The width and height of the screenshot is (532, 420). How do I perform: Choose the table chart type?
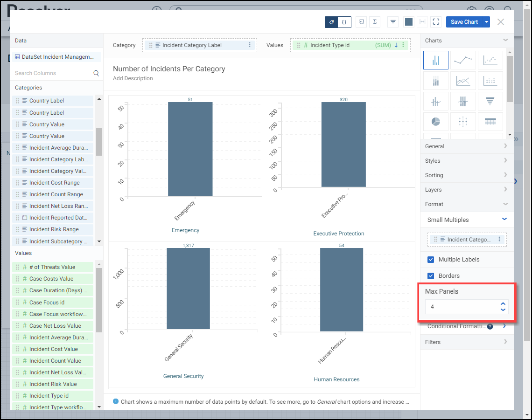(490, 121)
